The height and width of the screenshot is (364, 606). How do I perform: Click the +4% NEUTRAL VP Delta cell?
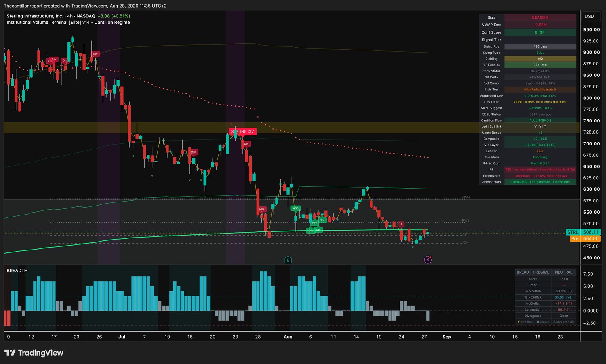540,77
